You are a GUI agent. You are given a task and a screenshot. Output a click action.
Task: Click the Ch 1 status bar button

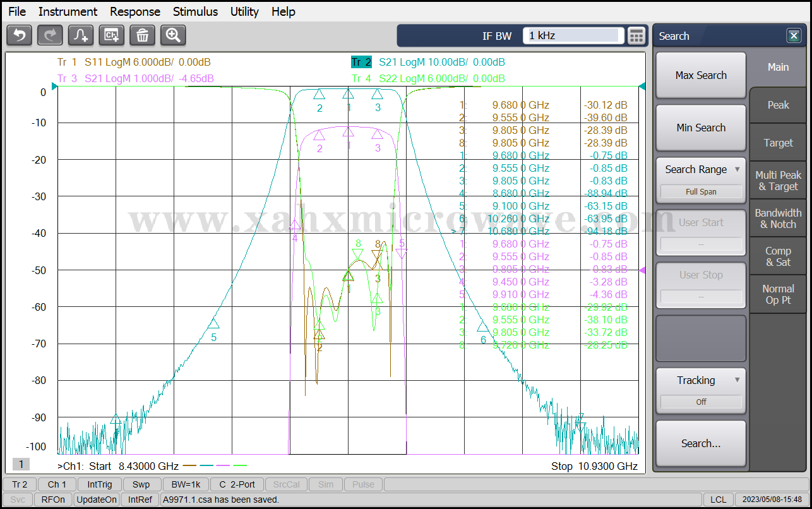tap(57, 484)
